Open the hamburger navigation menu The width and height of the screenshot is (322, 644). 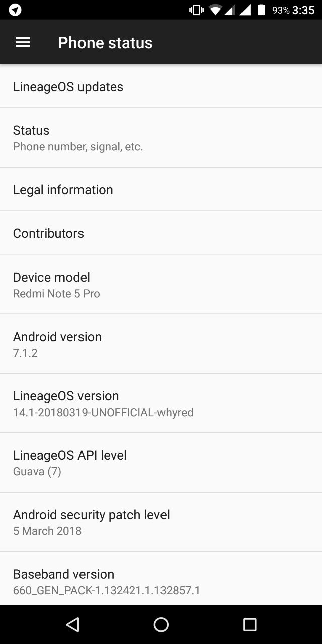23,43
